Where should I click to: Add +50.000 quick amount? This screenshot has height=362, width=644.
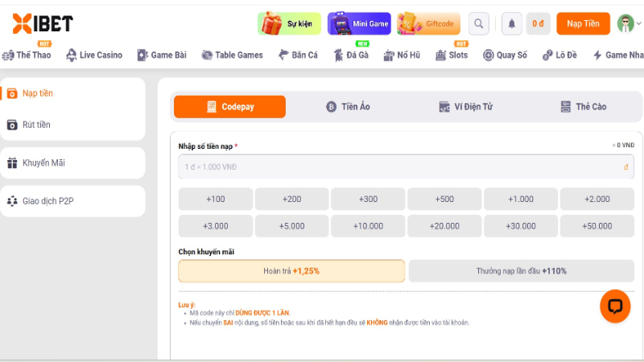point(597,226)
